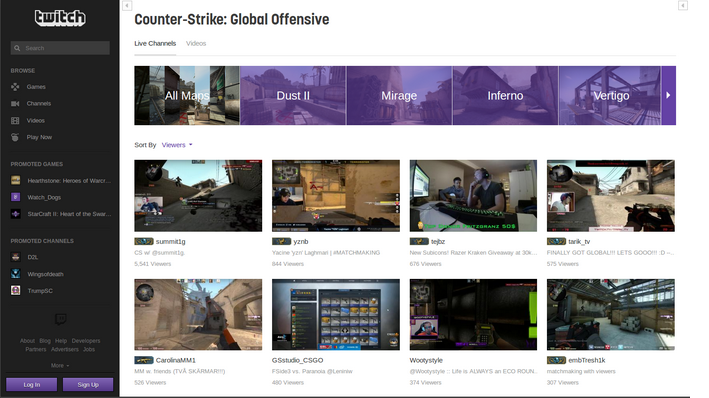709x398 pixels.
Task: Click the Watch_Dogs game icon
Action: click(x=15, y=197)
